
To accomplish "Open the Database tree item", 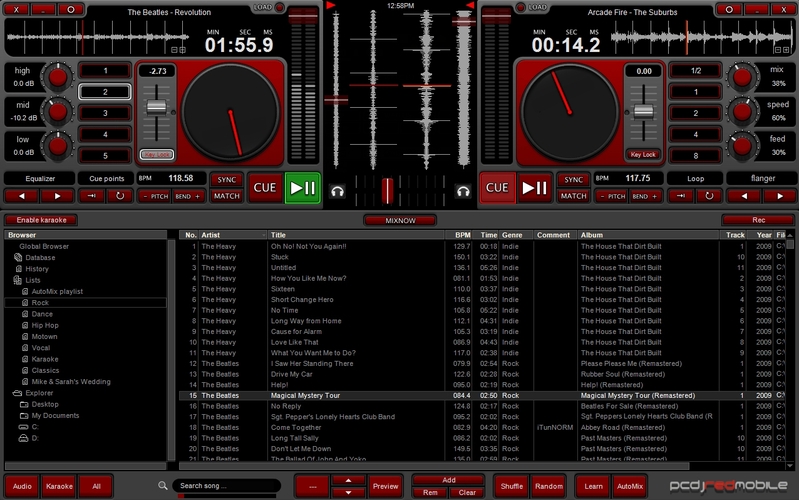I will [40, 257].
